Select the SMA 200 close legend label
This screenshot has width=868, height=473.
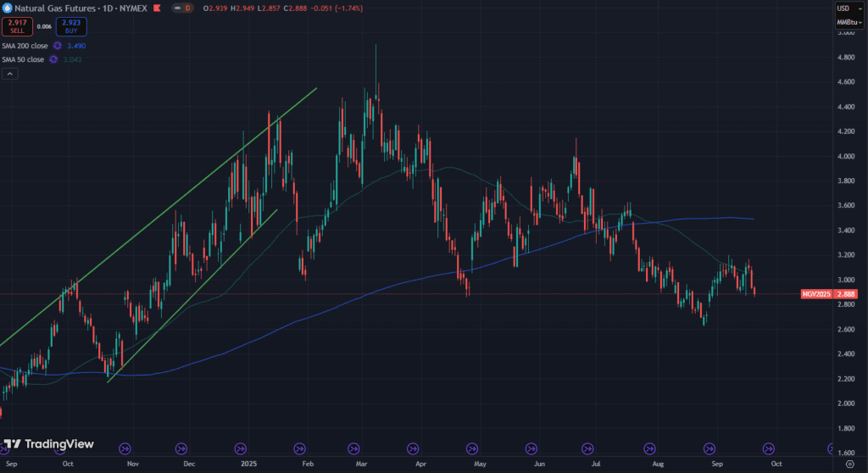click(25, 46)
